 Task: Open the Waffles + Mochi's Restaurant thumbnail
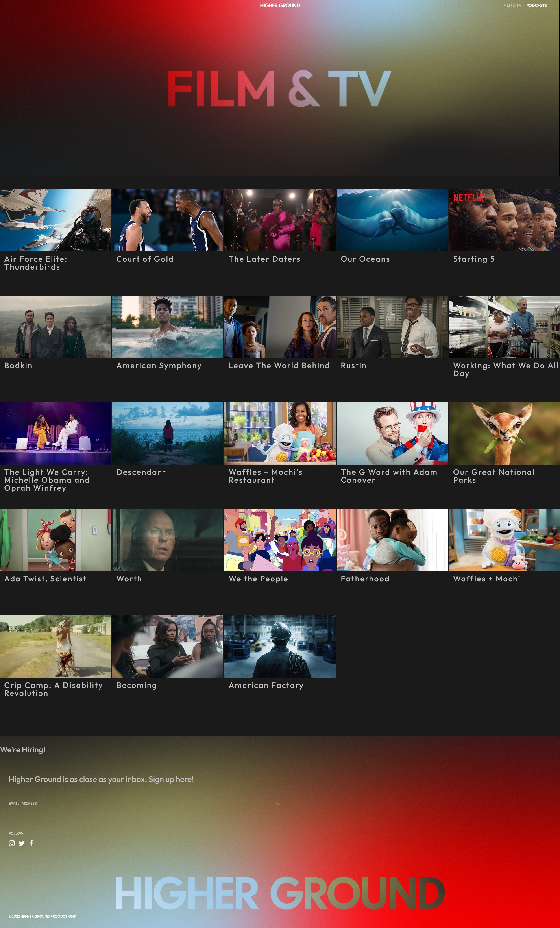tap(280, 433)
